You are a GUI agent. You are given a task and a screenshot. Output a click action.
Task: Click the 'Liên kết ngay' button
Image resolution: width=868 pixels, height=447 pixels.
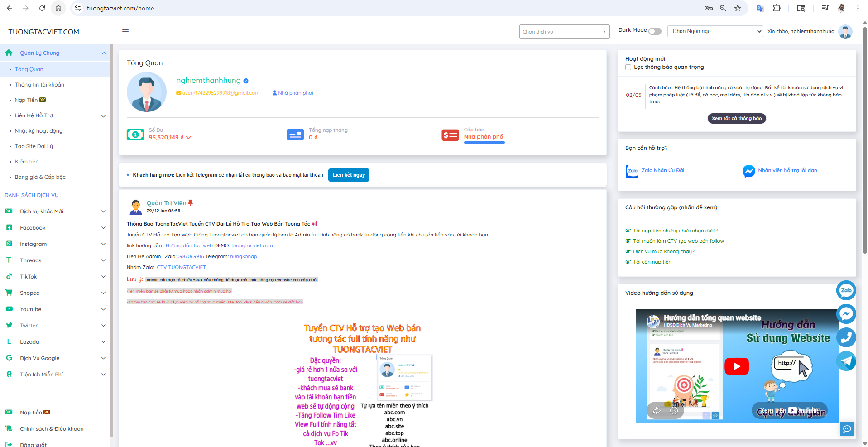pos(349,175)
